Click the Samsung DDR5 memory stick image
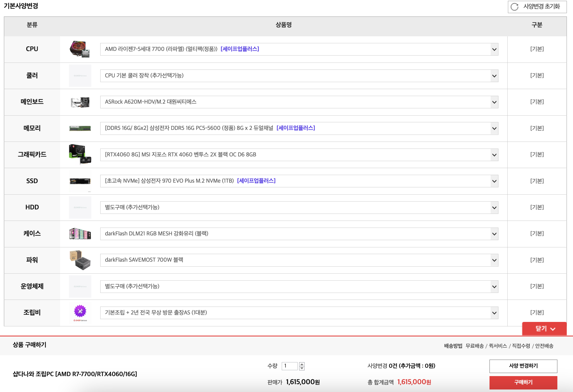The width and height of the screenshot is (573, 392). point(80,128)
